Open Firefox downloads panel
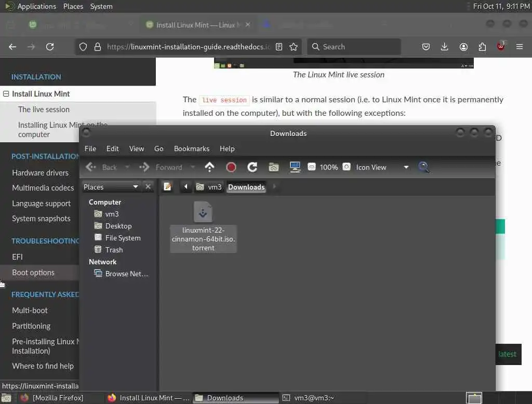This screenshot has height=404, width=532. pyautogui.click(x=445, y=47)
